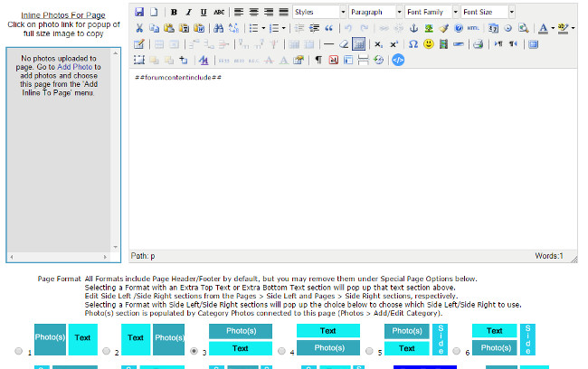Click the cut scissors icon

point(139,28)
